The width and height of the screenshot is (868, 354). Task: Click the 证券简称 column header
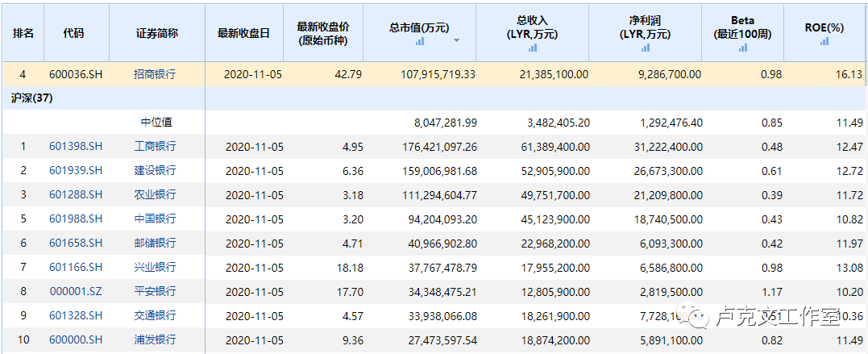click(x=157, y=33)
